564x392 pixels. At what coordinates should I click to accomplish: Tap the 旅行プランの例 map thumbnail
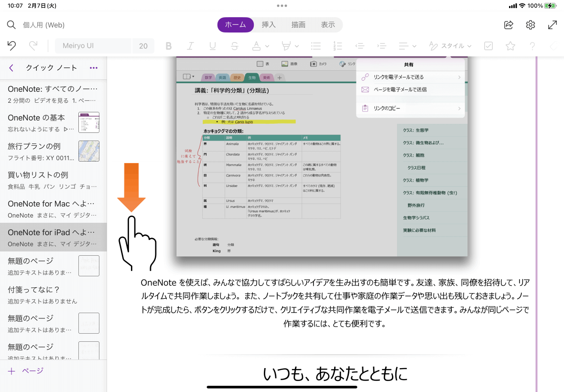[89, 151]
